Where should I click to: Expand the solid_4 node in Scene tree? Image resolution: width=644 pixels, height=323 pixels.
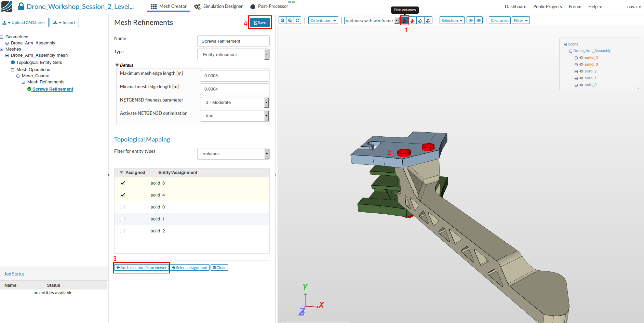pos(576,58)
